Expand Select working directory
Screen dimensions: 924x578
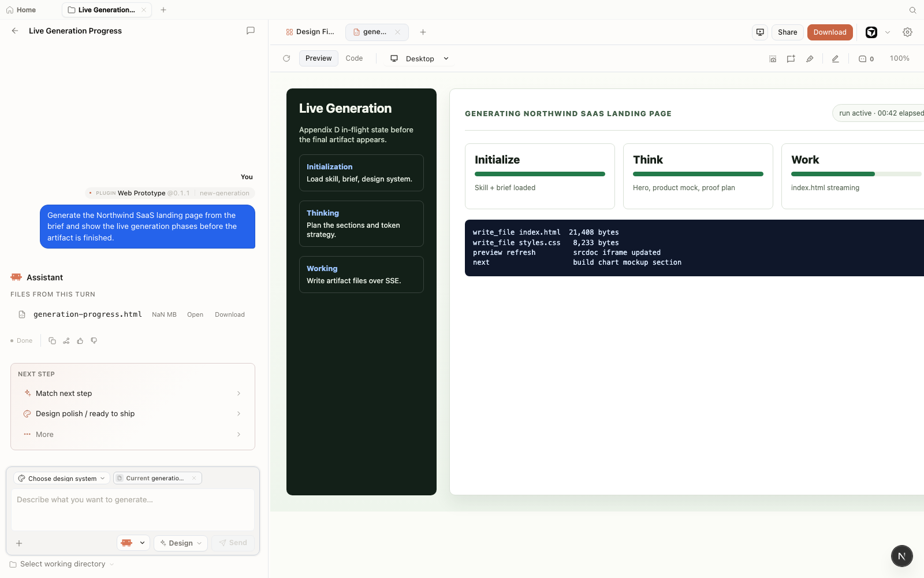point(62,564)
